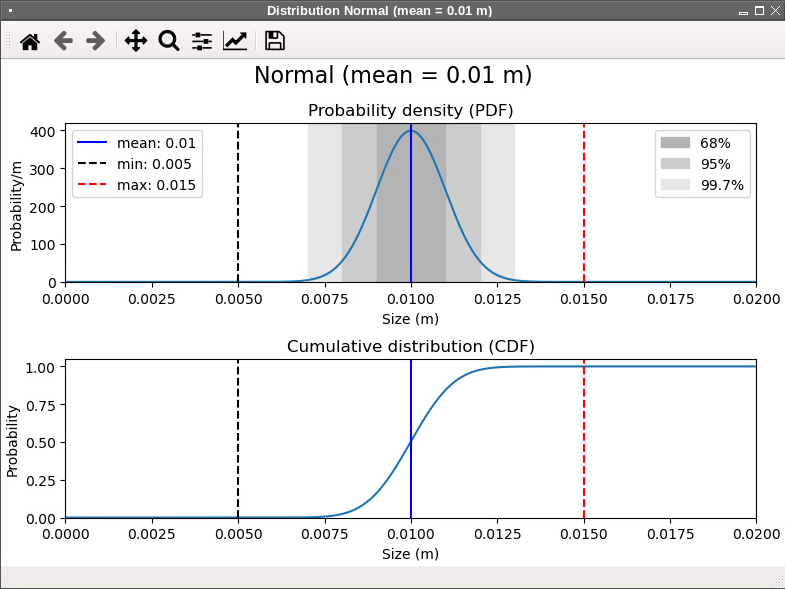Enable the Zoom to rectangle tool
Viewport: 785px width, 589px height.
169,41
